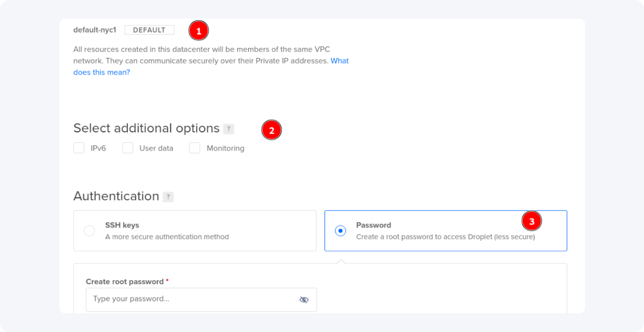Enable the Monitoring checkbox
The image size is (644, 332).
(x=195, y=148)
